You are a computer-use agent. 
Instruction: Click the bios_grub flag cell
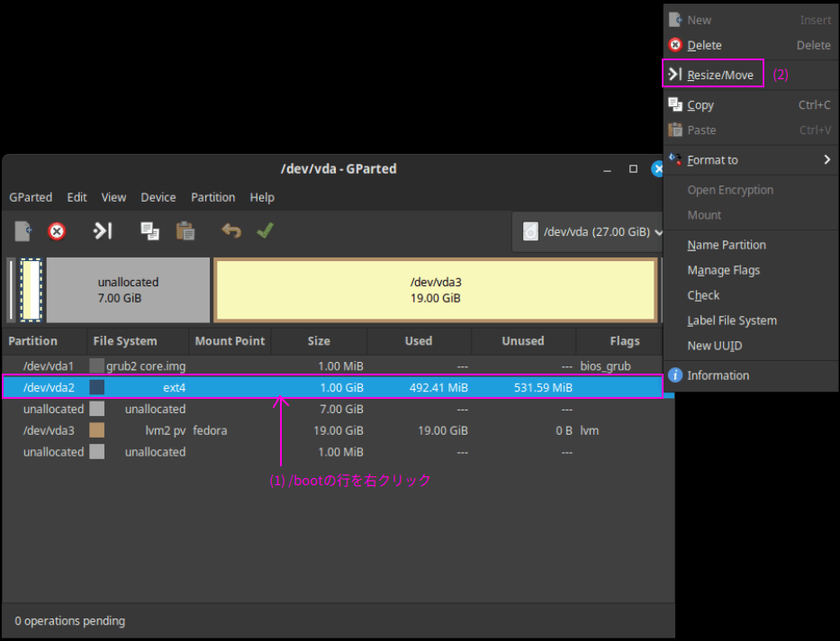pos(605,366)
